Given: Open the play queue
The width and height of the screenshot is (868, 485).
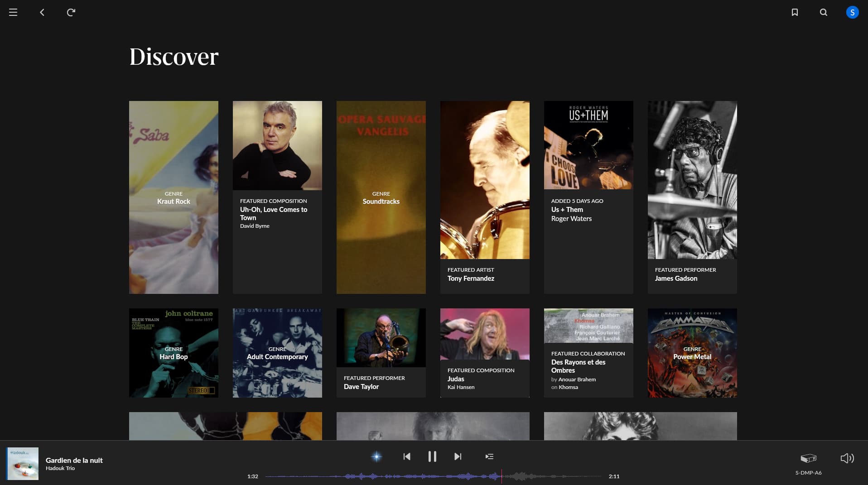Looking at the screenshot, I should point(489,456).
